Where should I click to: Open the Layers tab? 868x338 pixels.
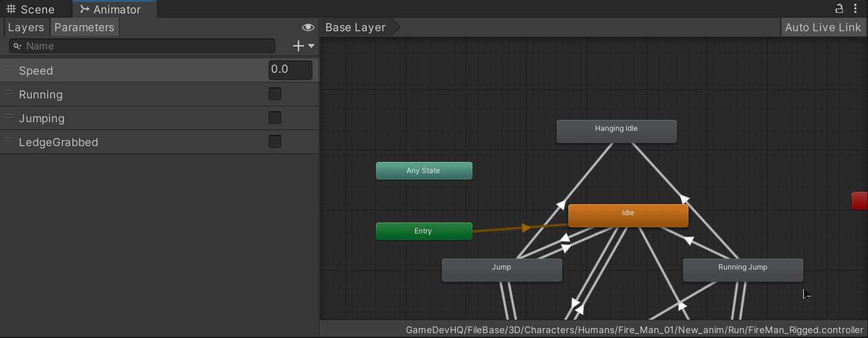(26, 28)
